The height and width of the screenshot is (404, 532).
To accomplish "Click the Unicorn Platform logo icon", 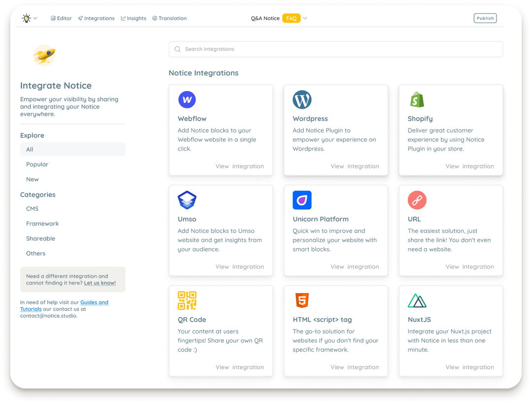I will point(302,200).
